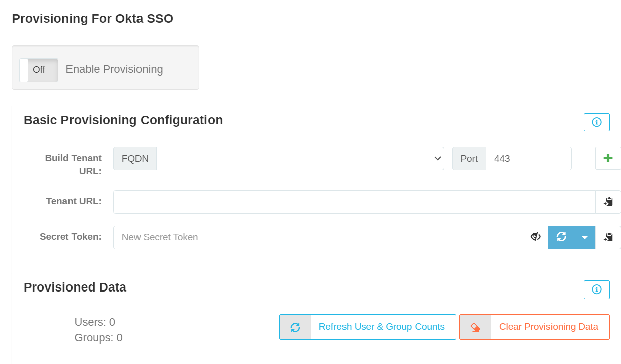Add tenant URL with green plus icon

pyautogui.click(x=608, y=158)
